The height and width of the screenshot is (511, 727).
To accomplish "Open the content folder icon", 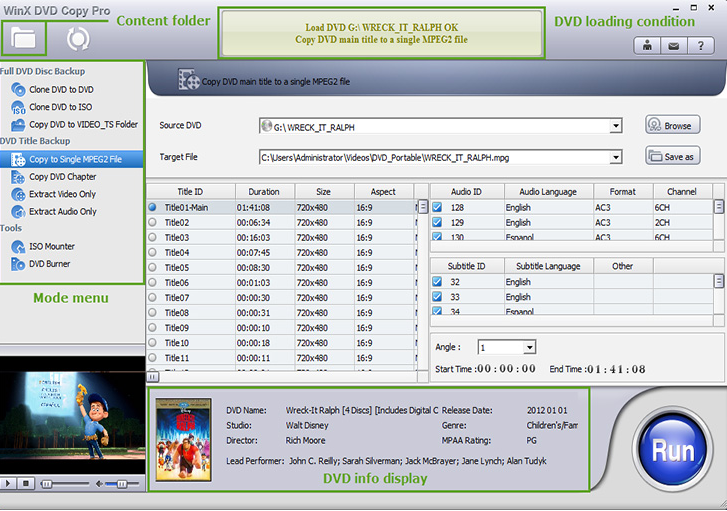I will point(23,38).
